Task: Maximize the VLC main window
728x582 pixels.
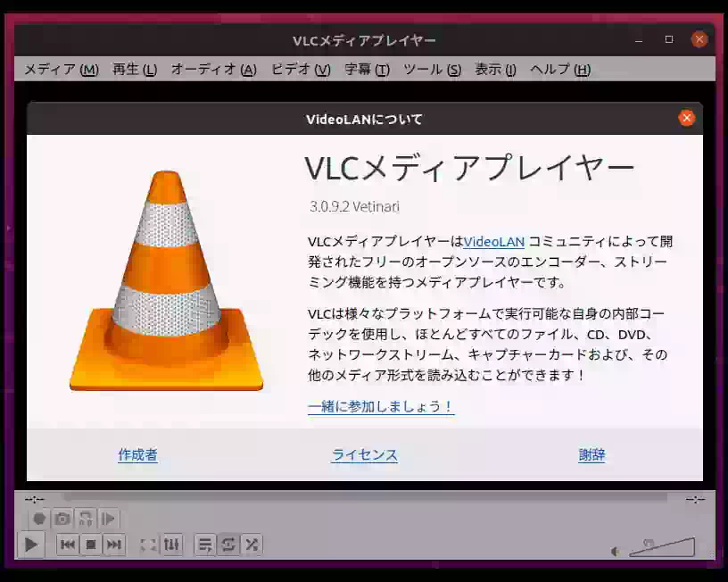Action: [x=669, y=39]
